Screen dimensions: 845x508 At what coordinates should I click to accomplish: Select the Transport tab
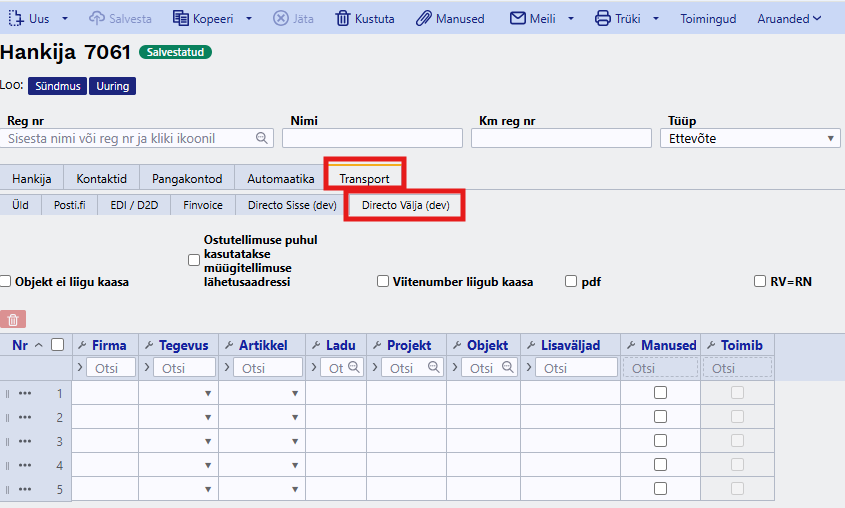364,178
